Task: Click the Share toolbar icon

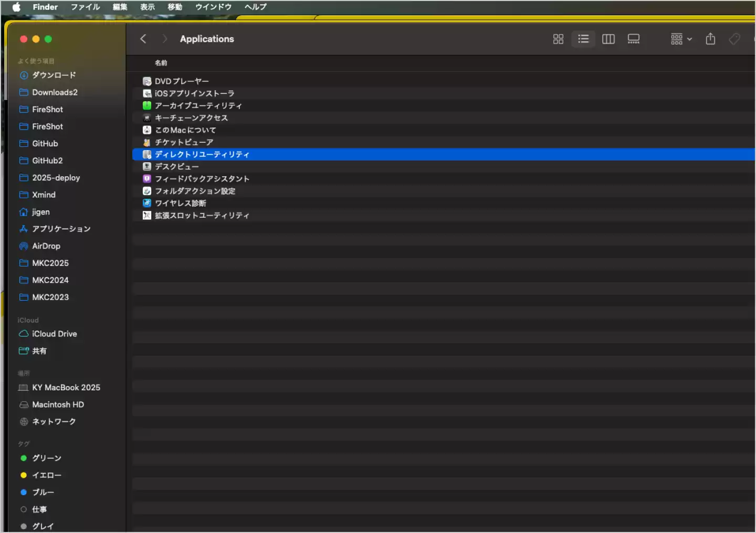Action: coord(710,39)
